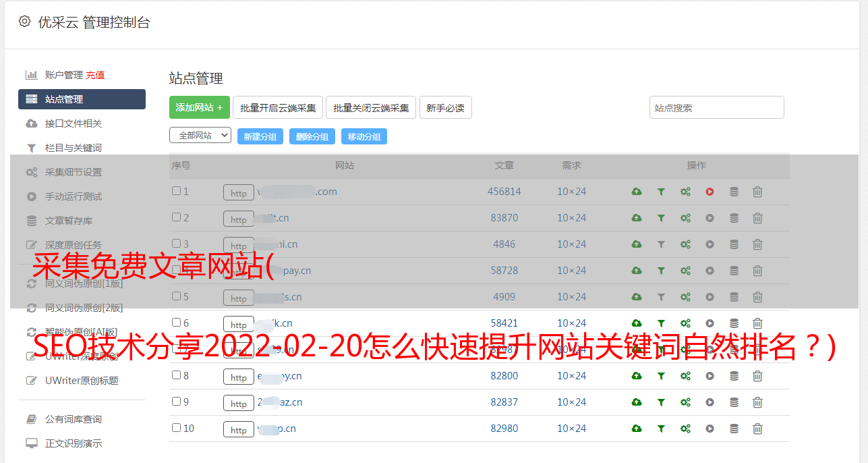Viewport: 868px width, 463px height.
Task: Click the funnel icon in the 82800 row
Action: click(x=661, y=376)
